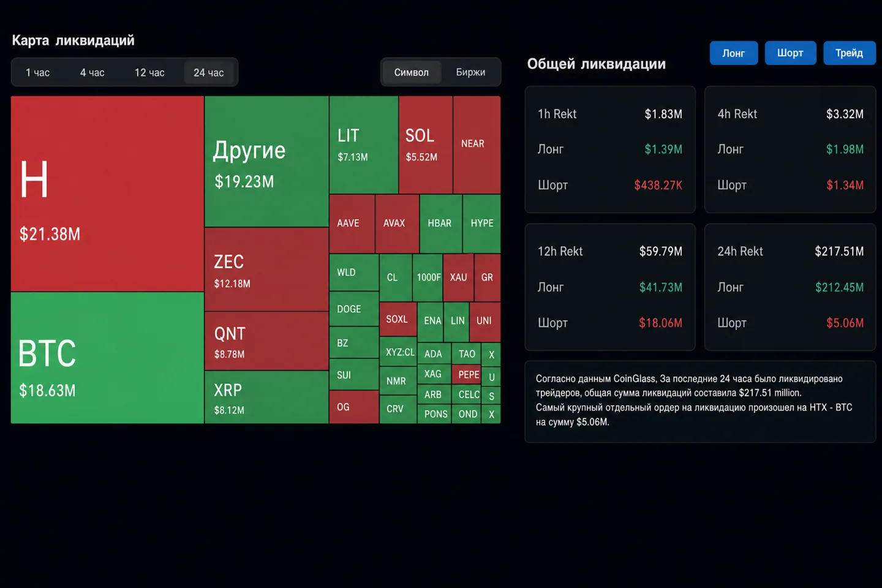The height and width of the screenshot is (588, 882).
Task: Select the 24 час timeframe tab
Action: pyautogui.click(x=209, y=72)
